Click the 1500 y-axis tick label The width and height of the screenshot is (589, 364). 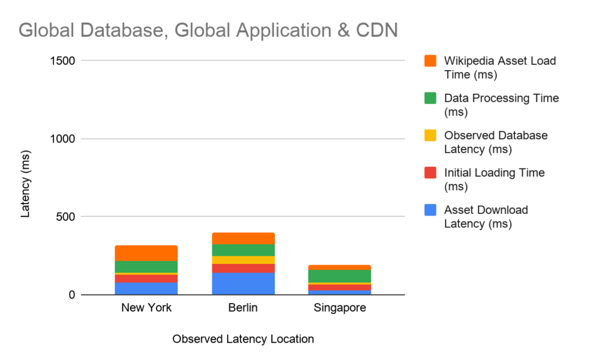click(62, 61)
